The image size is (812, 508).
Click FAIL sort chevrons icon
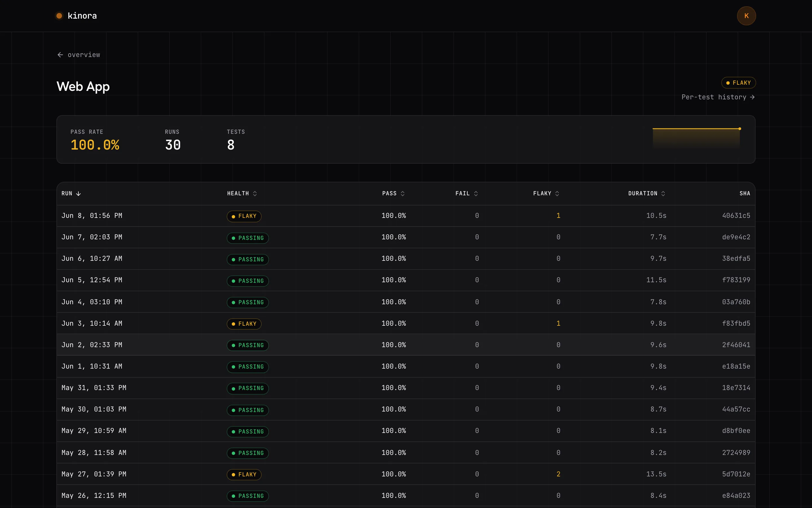pyautogui.click(x=476, y=194)
